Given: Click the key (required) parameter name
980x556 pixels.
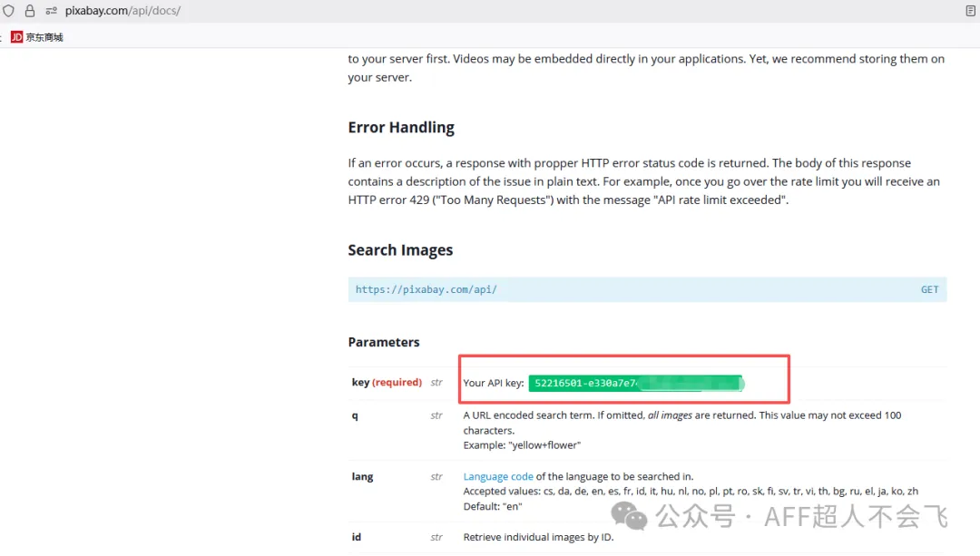Looking at the screenshot, I should 387,383.
